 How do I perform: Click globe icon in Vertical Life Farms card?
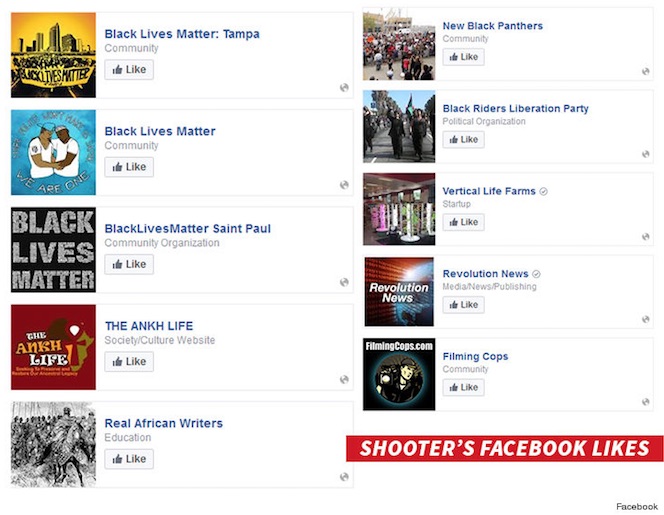pyautogui.click(x=645, y=236)
